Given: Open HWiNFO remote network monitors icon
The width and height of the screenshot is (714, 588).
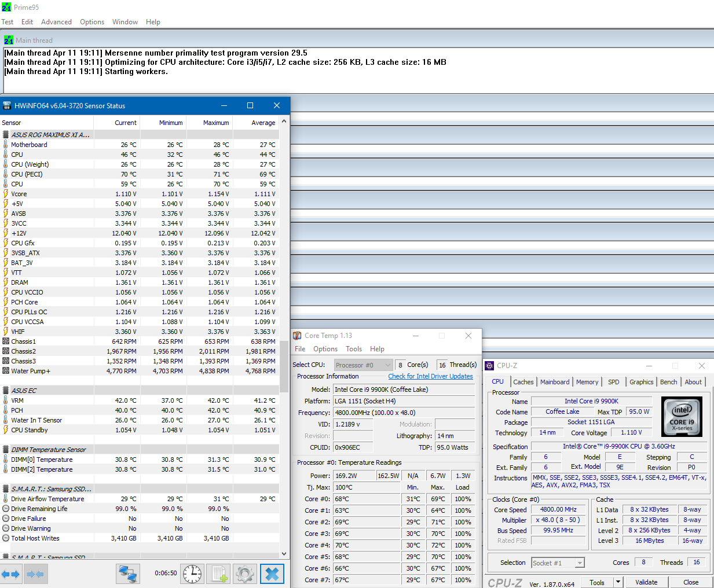Looking at the screenshot, I should click(x=128, y=574).
